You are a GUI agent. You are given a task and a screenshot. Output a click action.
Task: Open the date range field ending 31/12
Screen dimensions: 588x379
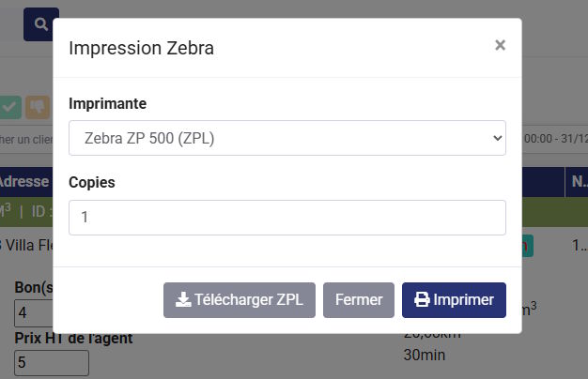pos(554,139)
